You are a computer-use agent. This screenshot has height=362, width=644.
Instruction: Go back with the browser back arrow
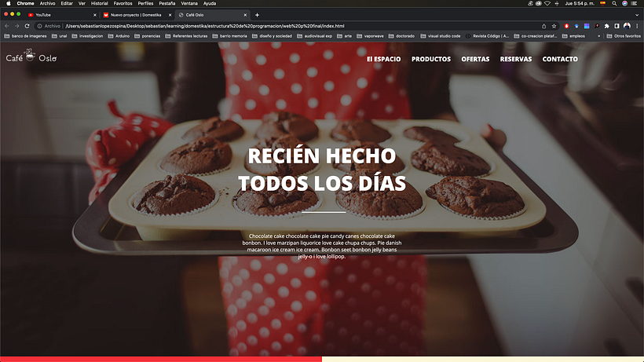pos(7,26)
